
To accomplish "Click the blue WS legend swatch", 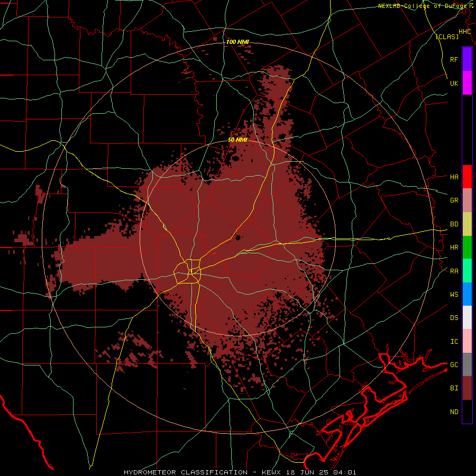I will tap(467, 294).
